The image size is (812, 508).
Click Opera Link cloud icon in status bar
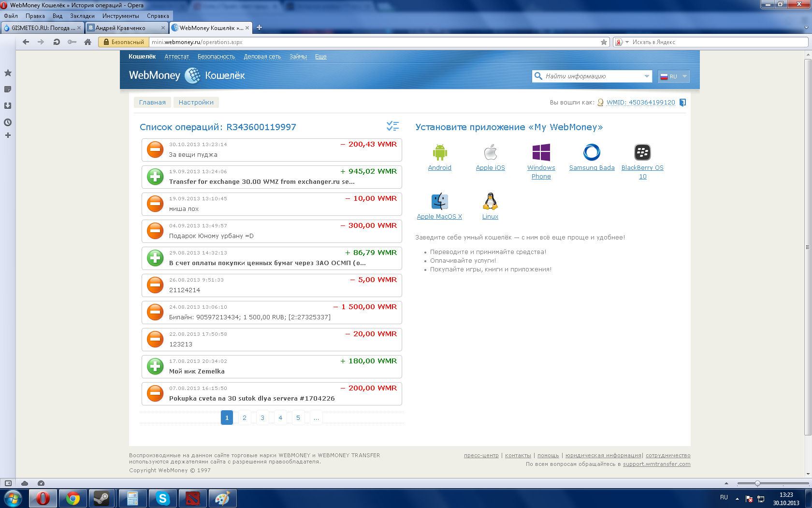coord(25,483)
